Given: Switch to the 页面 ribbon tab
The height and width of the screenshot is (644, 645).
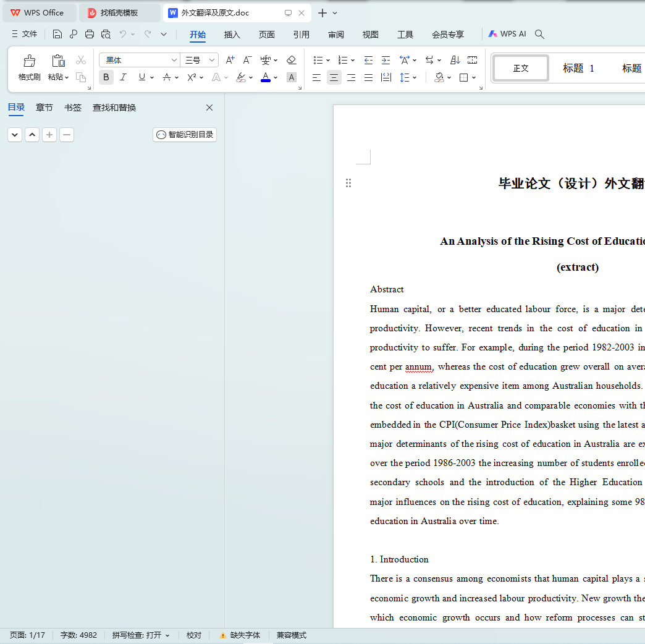Looking at the screenshot, I should point(266,35).
